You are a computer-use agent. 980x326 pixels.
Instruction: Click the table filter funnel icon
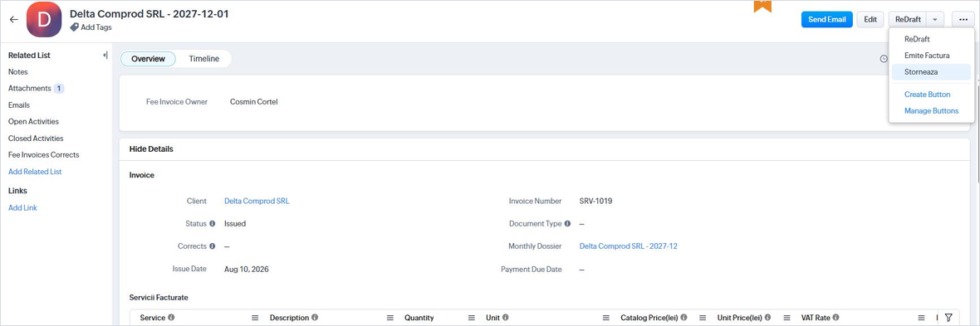point(948,317)
